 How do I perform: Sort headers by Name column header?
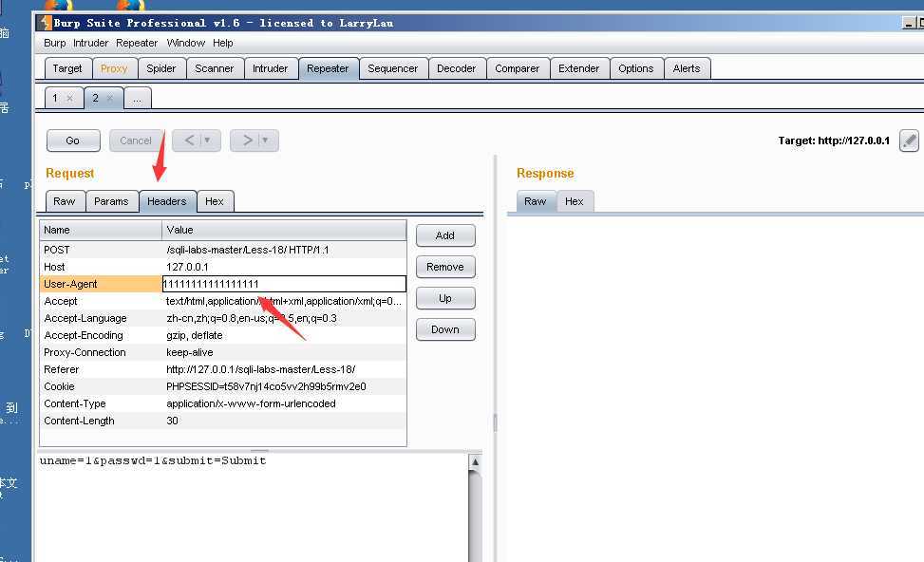[x=101, y=230]
